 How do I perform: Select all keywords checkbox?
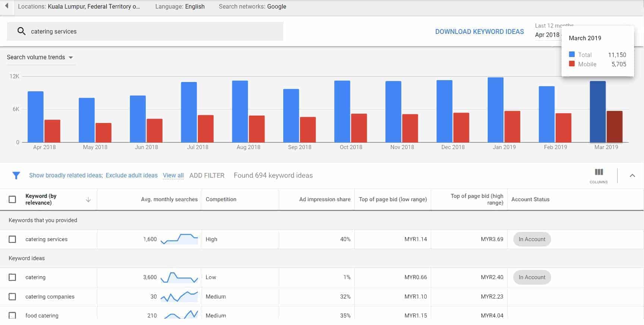tap(12, 199)
